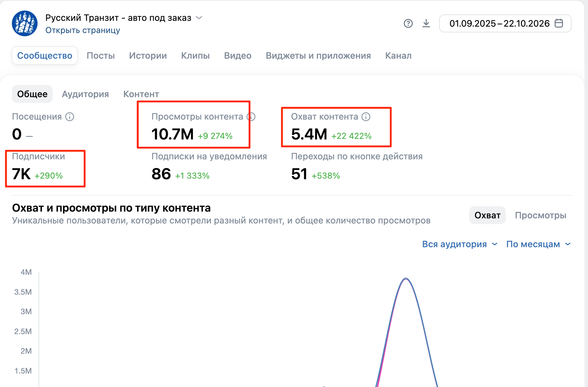Click the chart peak point
Screen dimensions: 588x387
406,278
